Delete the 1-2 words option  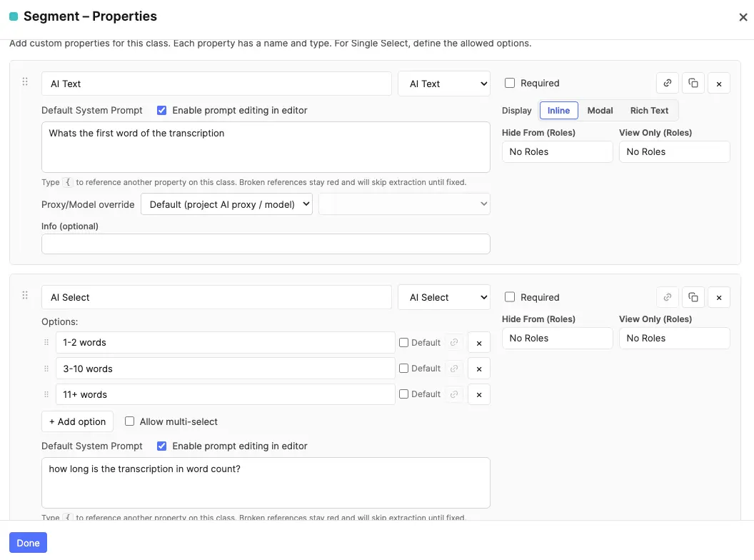[x=479, y=343]
